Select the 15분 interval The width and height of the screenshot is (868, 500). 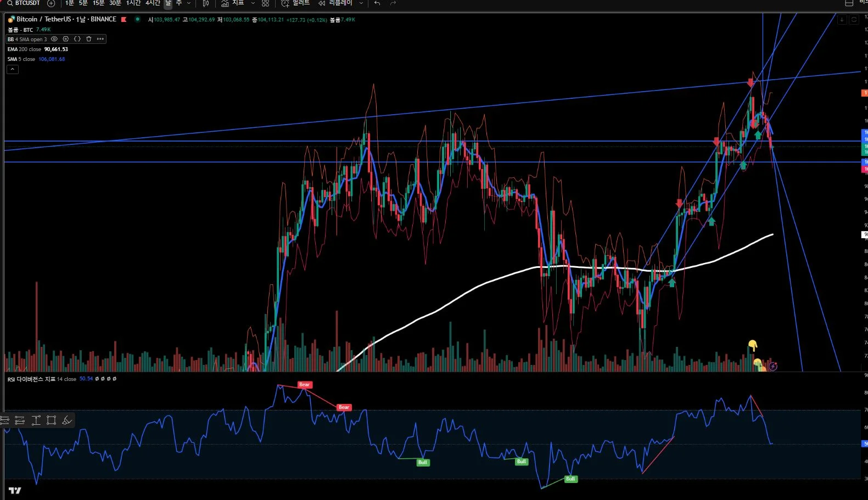point(98,3)
